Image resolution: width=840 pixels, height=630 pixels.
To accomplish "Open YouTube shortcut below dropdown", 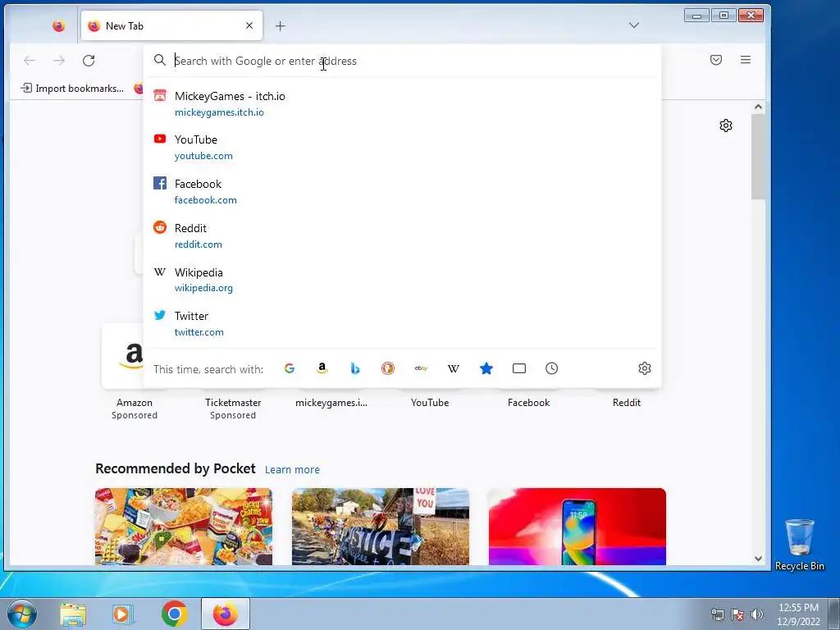I will click(x=430, y=403).
